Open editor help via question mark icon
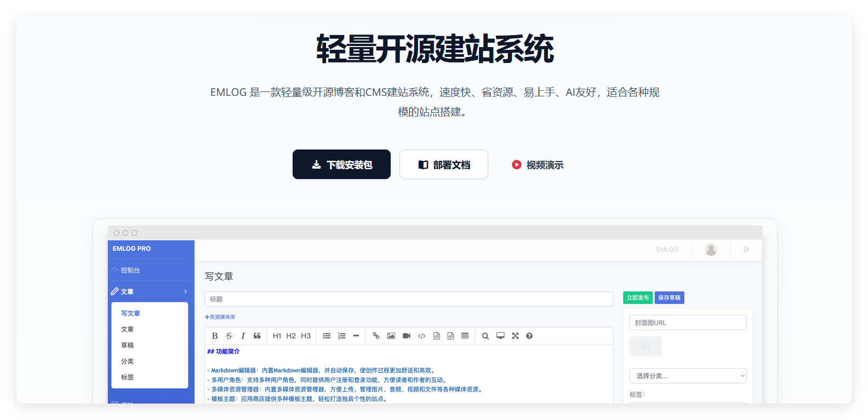 pyautogui.click(x=529, y=336)
